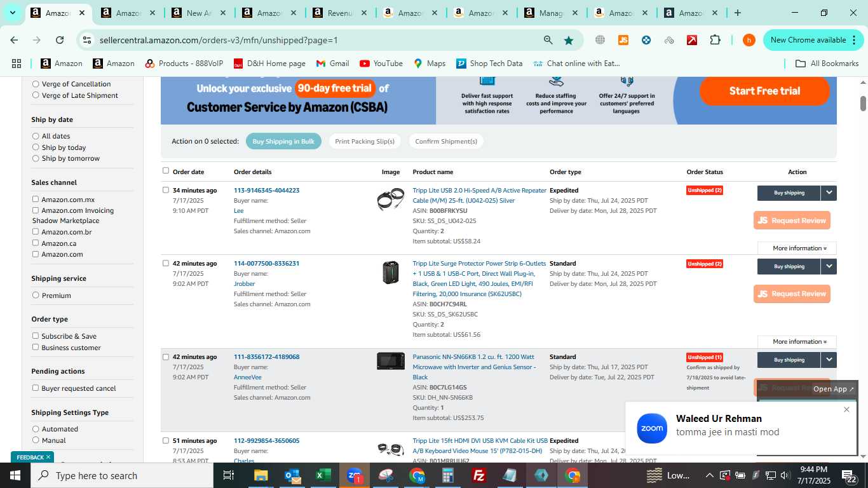Click the microwave product thumbnail

(x=390, y=361)
